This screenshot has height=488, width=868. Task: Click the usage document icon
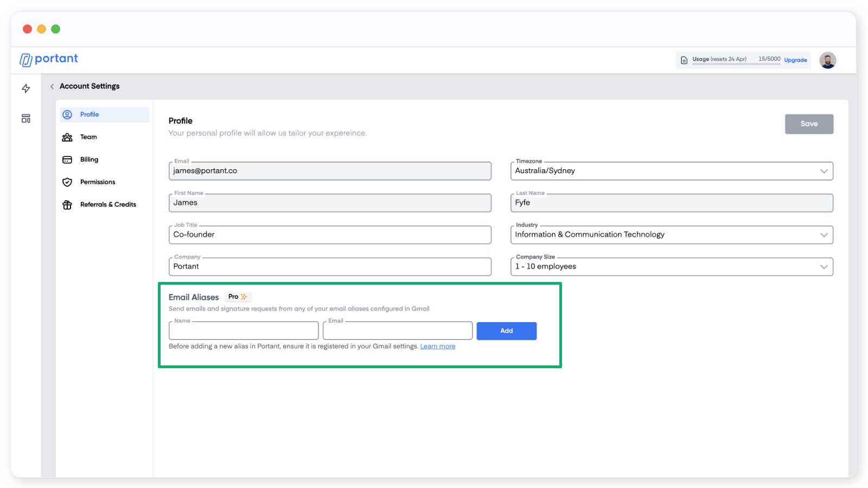(684, 60)
